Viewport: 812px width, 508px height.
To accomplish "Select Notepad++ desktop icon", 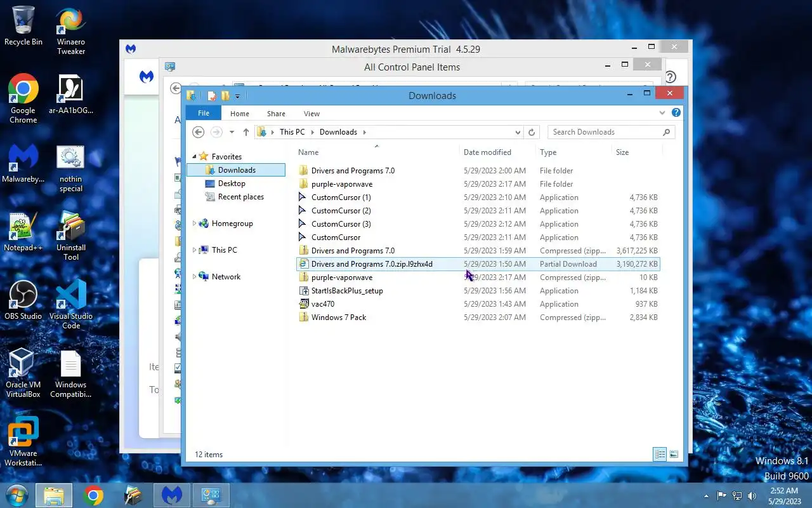I will tap(23, 232).
